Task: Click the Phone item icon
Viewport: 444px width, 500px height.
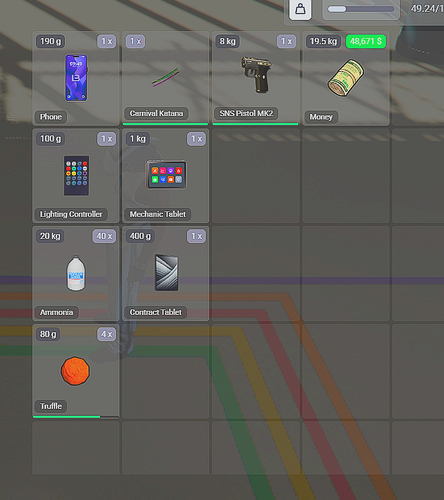Action: [x=76, y=78]
